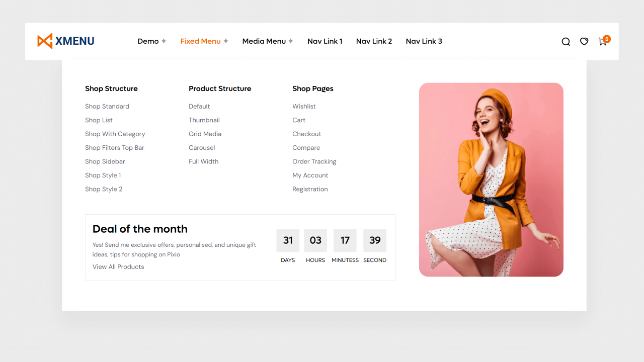Click the View All Products link

coord(118,266)
